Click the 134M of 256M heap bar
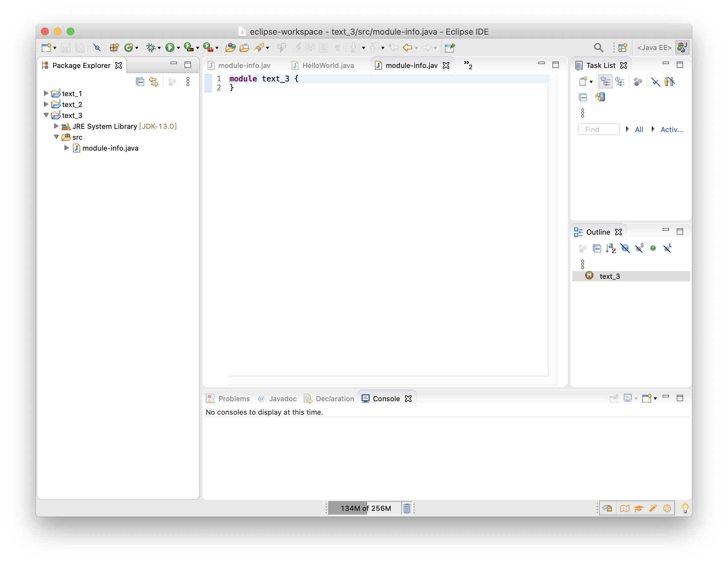 [365, 508]
